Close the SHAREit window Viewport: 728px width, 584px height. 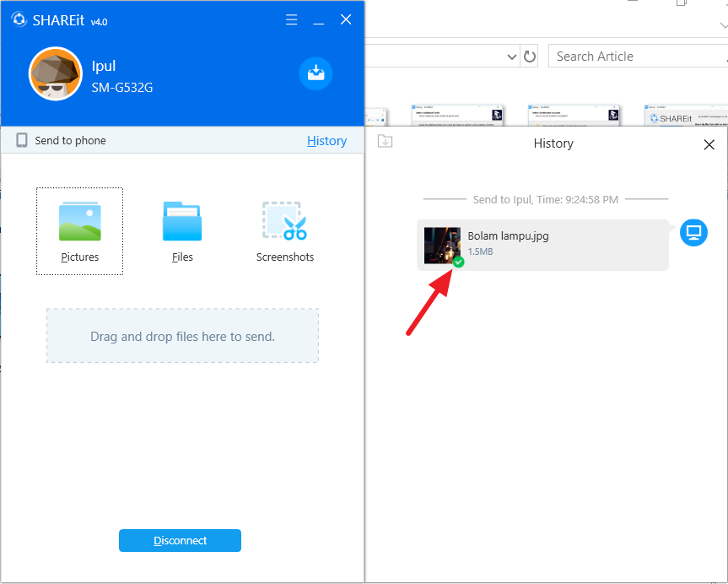coord(346,19)
